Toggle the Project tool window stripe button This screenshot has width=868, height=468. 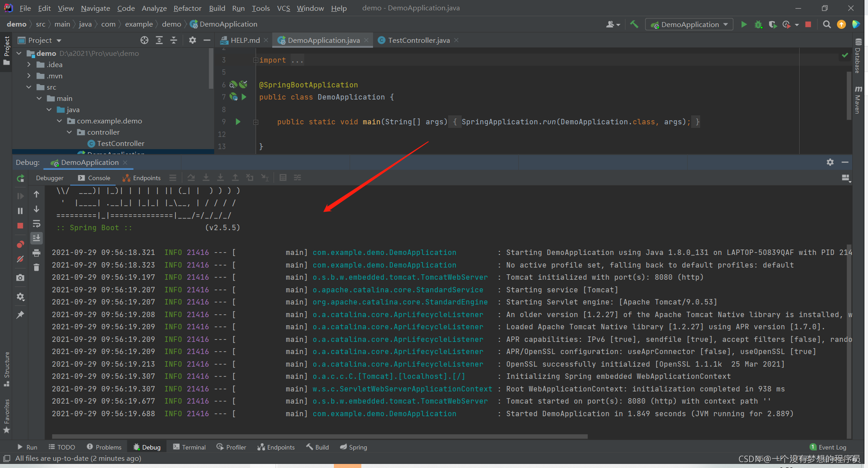pos(6,50)
